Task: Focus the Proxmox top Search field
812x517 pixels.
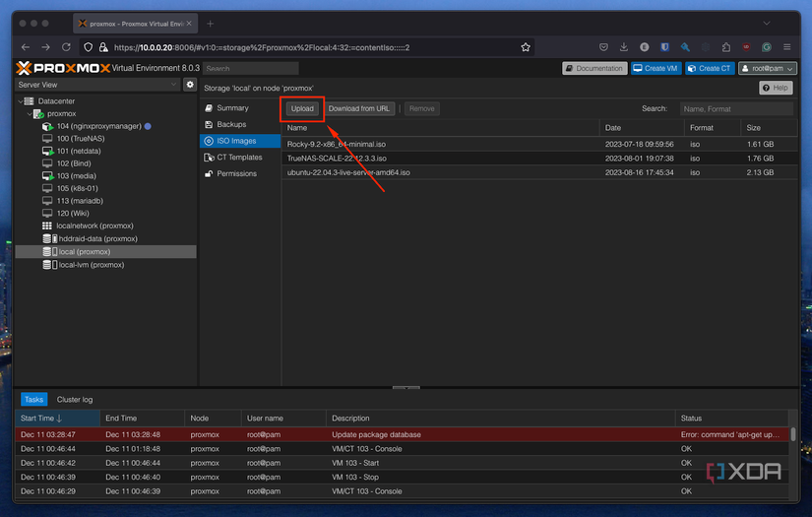Action: tap(251, 68)
